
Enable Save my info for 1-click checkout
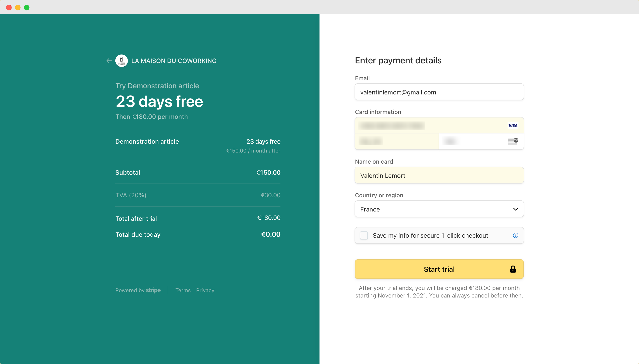click(364, 235)
